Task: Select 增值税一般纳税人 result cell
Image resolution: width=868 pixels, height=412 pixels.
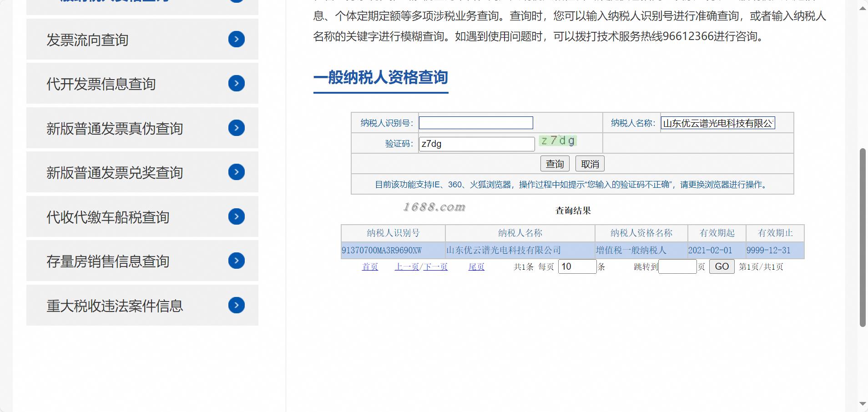Action: click(x=641, y=250)
